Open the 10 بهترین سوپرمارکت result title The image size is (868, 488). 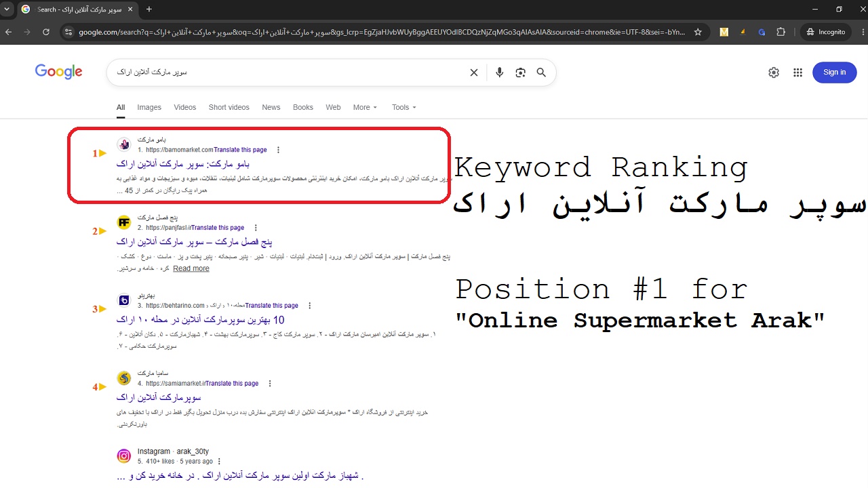pyautogui.click(x=200, y=320)
